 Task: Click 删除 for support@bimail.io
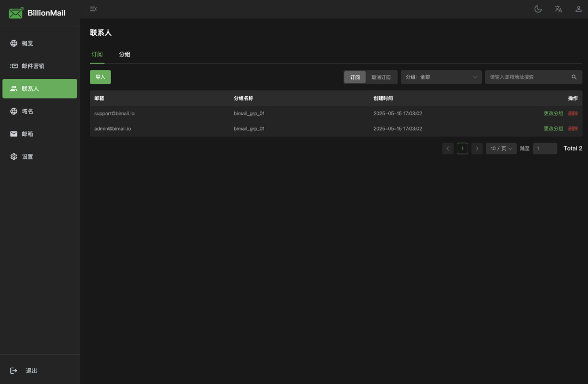[573, 114]
